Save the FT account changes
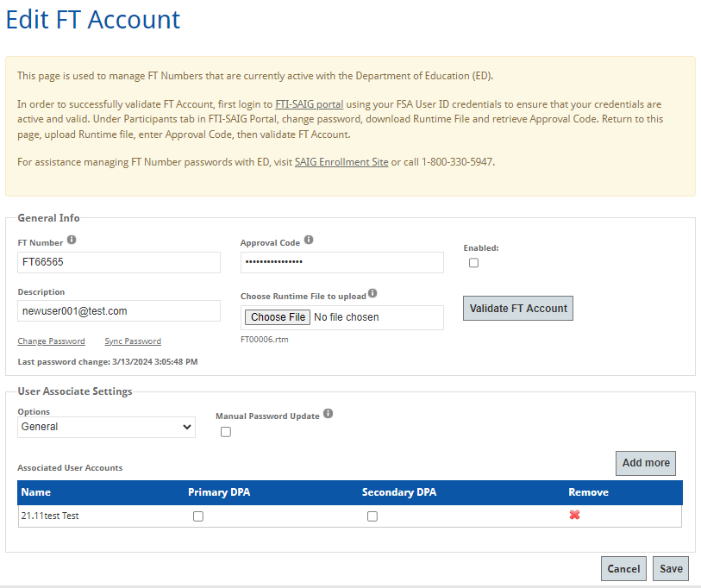Image resolution: width=701 pixels, height=588 pixels. click(671, 568)
